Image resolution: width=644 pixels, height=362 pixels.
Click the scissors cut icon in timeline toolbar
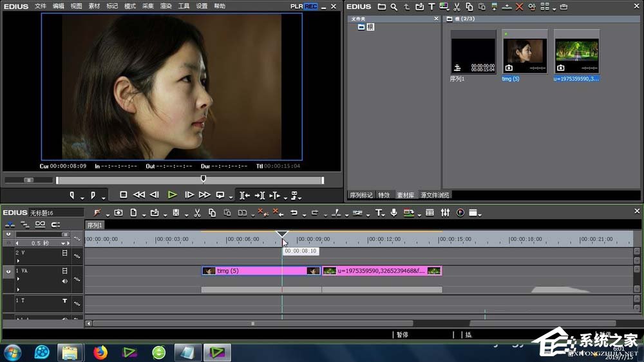coord(197,213)
